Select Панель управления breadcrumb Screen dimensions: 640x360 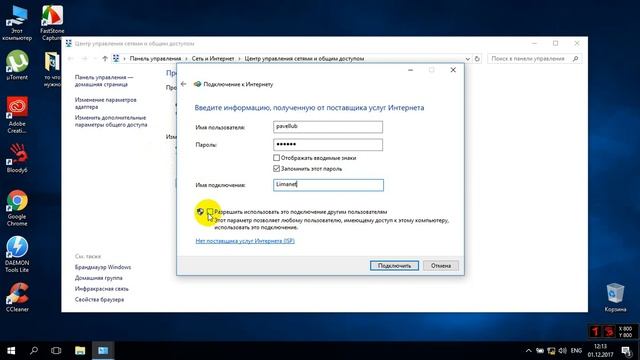pos(155,59)
